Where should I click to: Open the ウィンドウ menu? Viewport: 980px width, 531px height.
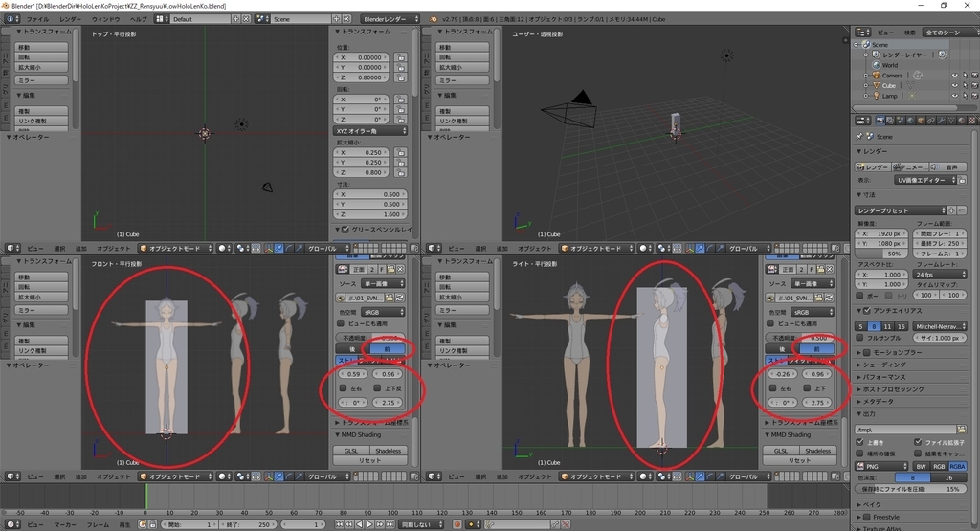[105, 19]
